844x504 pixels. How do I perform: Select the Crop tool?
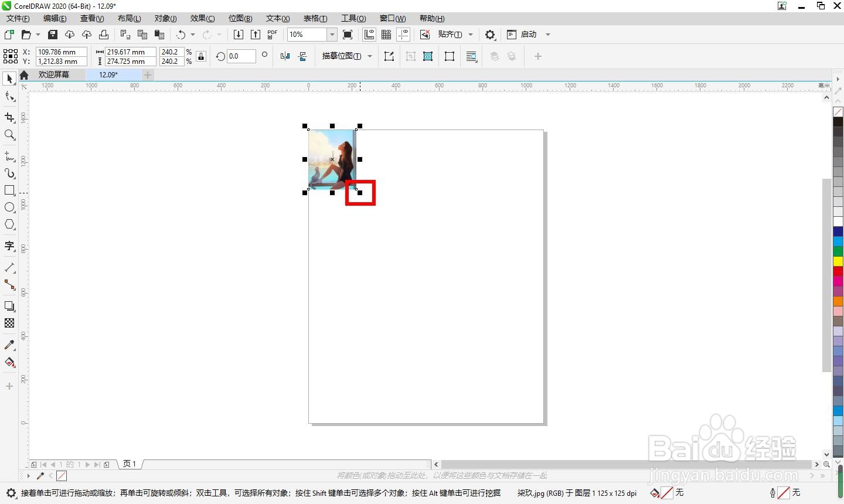[x=9, y=117]
